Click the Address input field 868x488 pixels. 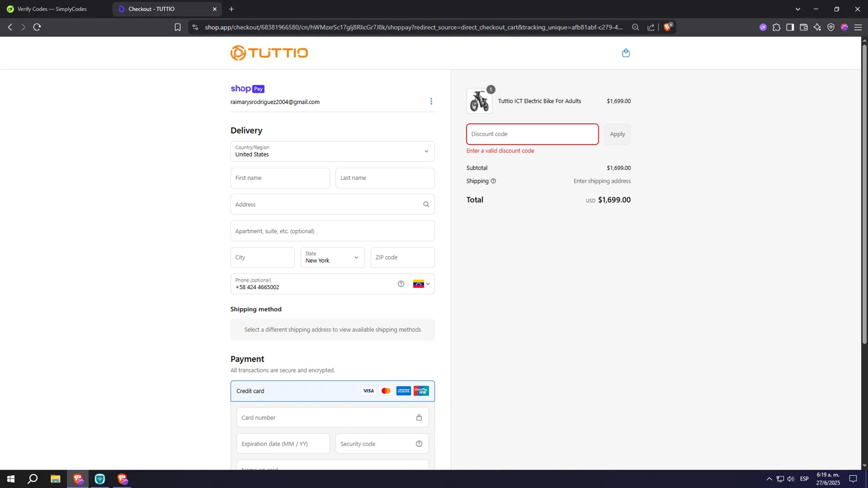pos(333,205)
